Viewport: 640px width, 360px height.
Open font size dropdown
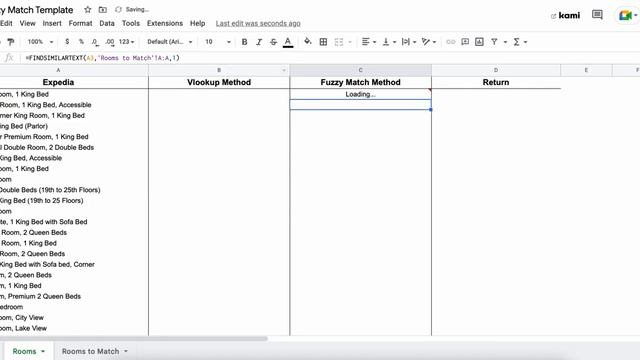218,42
